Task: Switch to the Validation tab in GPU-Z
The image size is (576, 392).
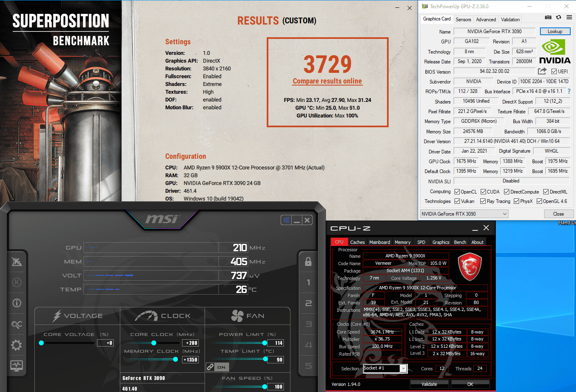Action: (x=510, y=20)
